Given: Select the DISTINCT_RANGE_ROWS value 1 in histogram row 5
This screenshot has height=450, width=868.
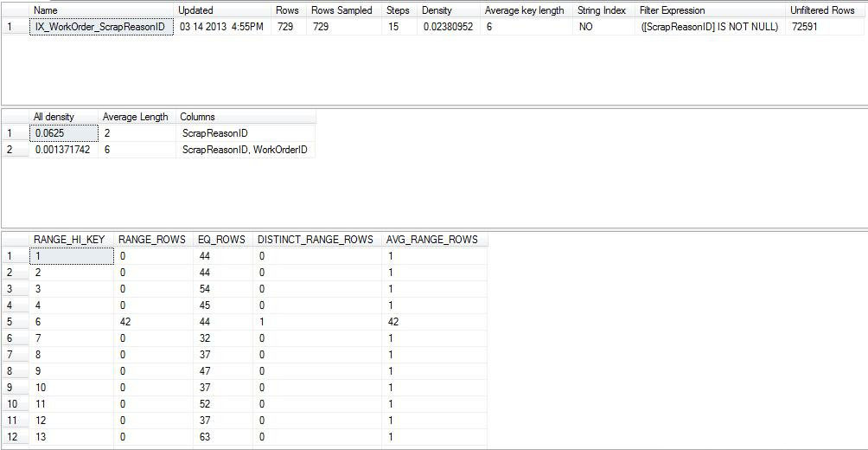Looking at the screenshot, I should [317, 321].
